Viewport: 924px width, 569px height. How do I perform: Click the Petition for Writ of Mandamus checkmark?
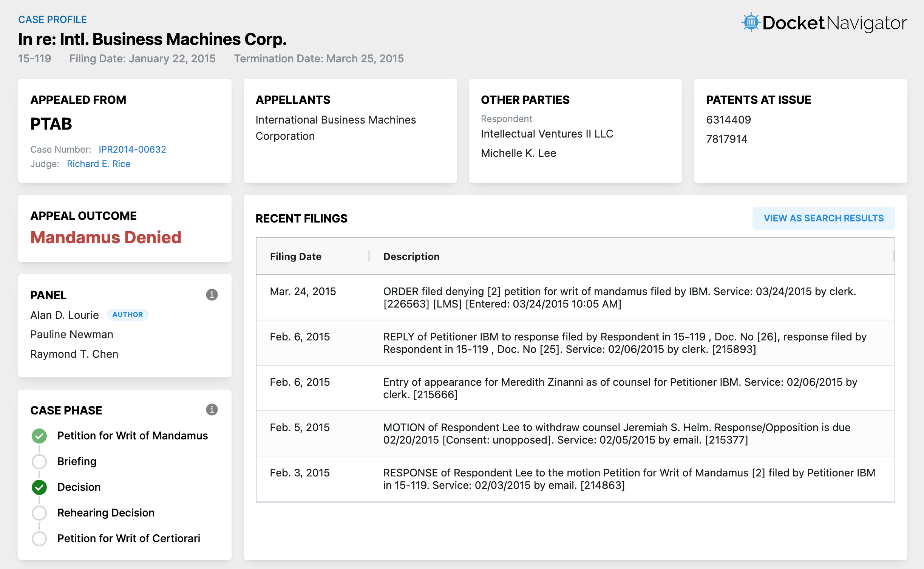click(x=39, y=436)
